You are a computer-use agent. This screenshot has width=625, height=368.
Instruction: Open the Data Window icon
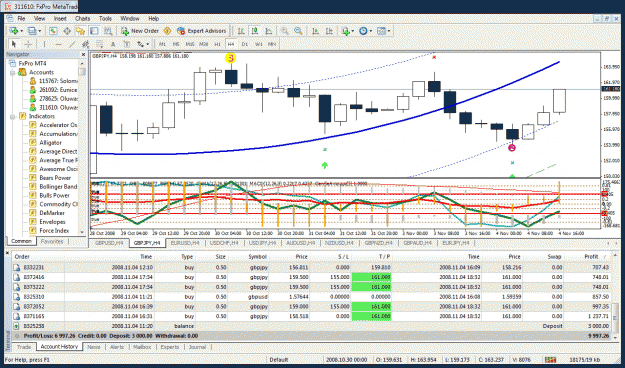coord(67,31)
